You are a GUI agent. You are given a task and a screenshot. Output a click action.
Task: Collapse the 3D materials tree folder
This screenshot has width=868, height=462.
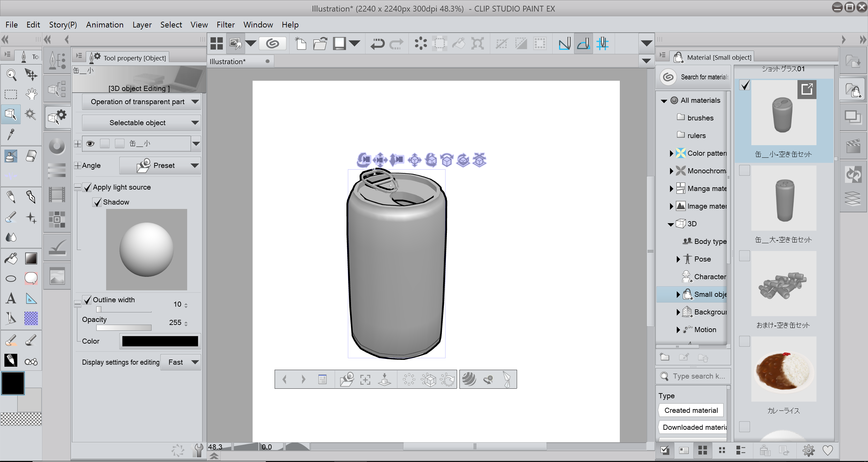670,224
